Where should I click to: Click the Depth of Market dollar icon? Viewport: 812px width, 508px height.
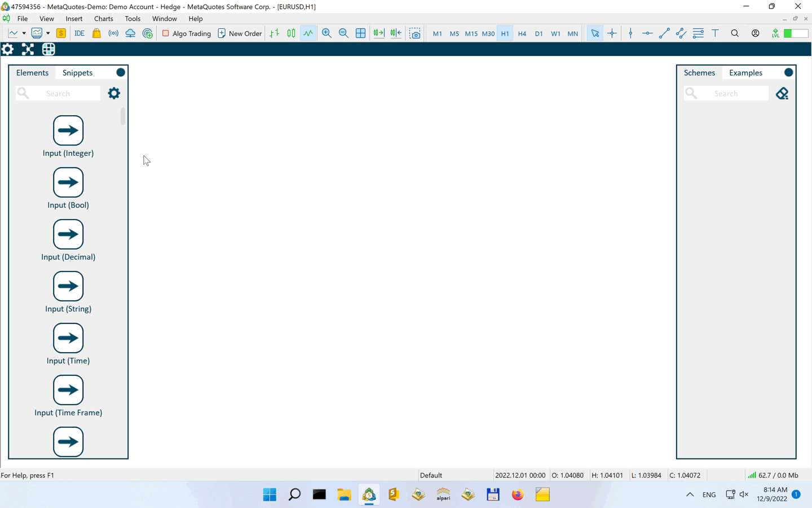point(61,33)
